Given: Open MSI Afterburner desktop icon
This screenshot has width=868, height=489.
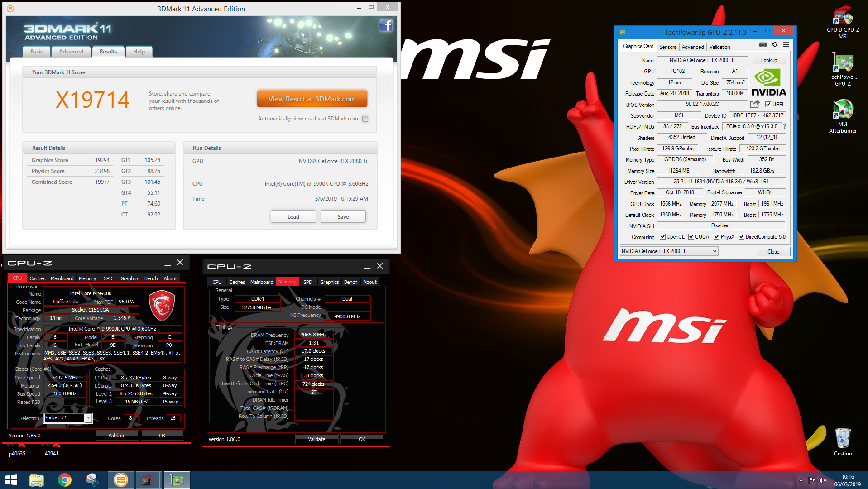Looking at the screenshot, I should click(843, 116).
